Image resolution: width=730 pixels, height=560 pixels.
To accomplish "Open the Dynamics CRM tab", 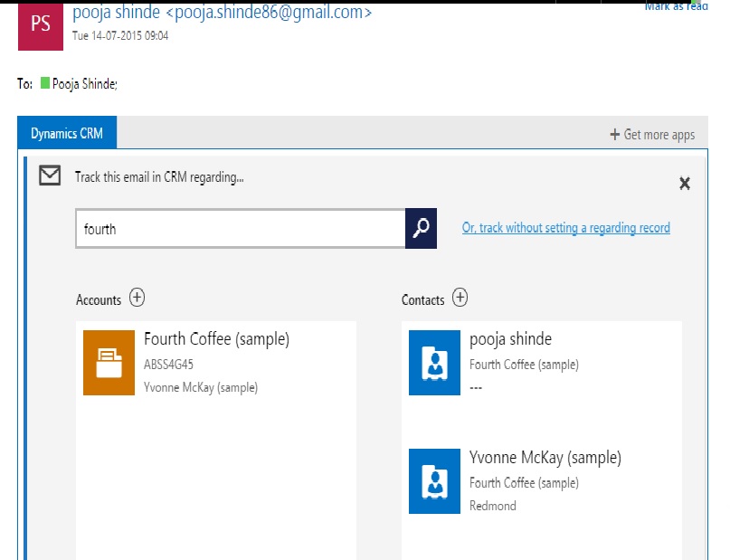I will [x=67, y=133].
